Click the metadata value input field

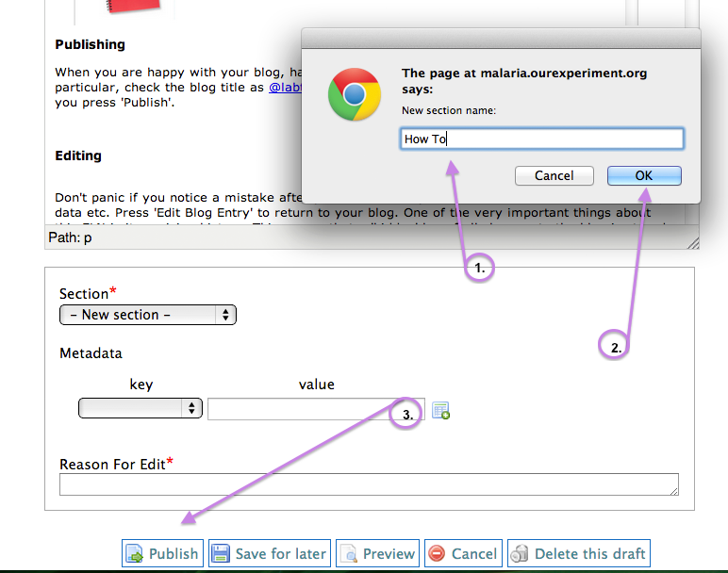pos(316,409)
